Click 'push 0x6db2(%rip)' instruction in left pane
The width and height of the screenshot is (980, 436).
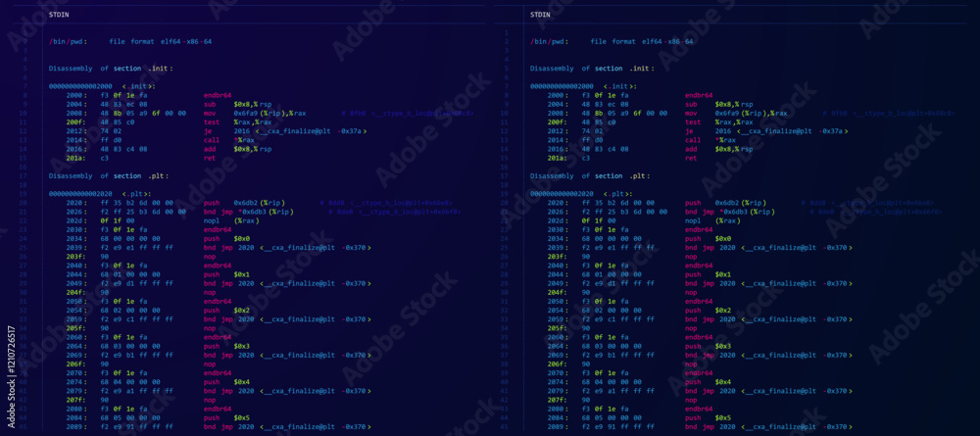click(x=246, y=203)
